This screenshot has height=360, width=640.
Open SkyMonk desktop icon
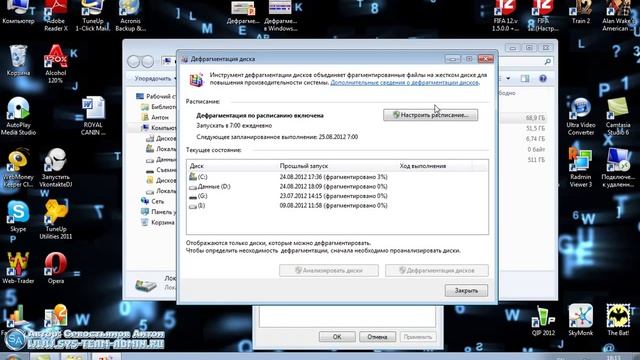tap(581, 320)
